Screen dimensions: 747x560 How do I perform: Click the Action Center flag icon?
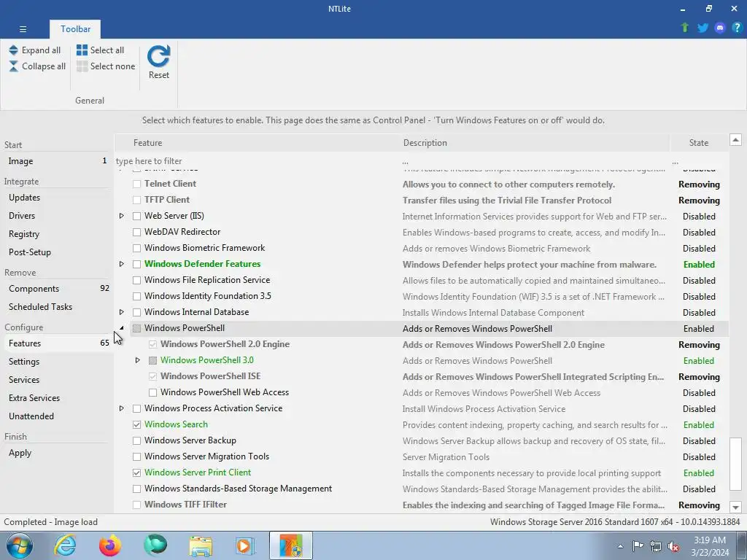[x=638, y=546]
